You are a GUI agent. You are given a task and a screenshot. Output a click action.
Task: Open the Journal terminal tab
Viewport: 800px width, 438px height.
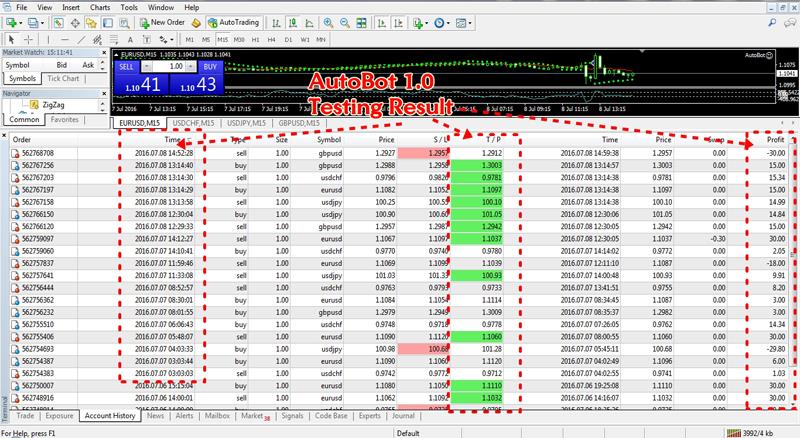[x=403, y=416]
